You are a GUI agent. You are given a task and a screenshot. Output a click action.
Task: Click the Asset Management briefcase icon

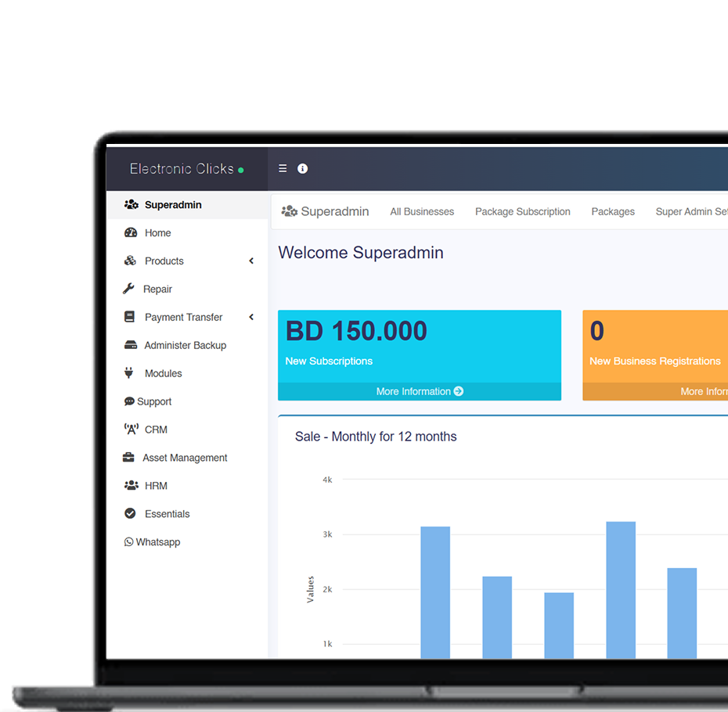pos(128,458)
